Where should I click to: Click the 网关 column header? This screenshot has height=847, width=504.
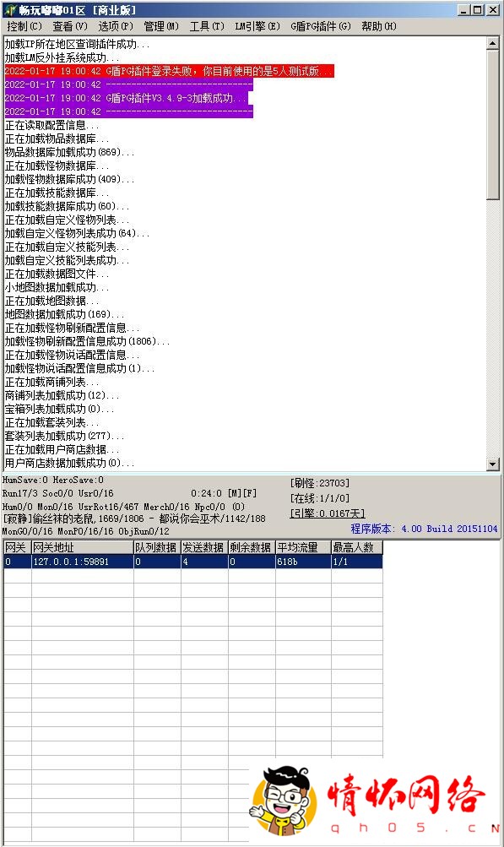(17, 547)
